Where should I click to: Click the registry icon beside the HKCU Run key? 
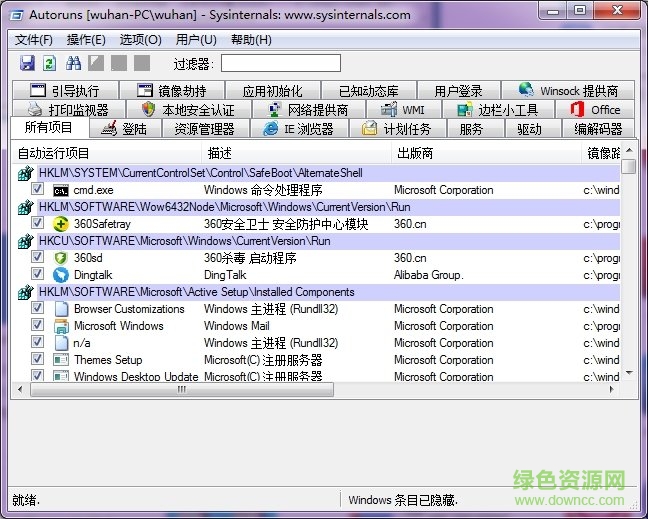click(25, 241)
